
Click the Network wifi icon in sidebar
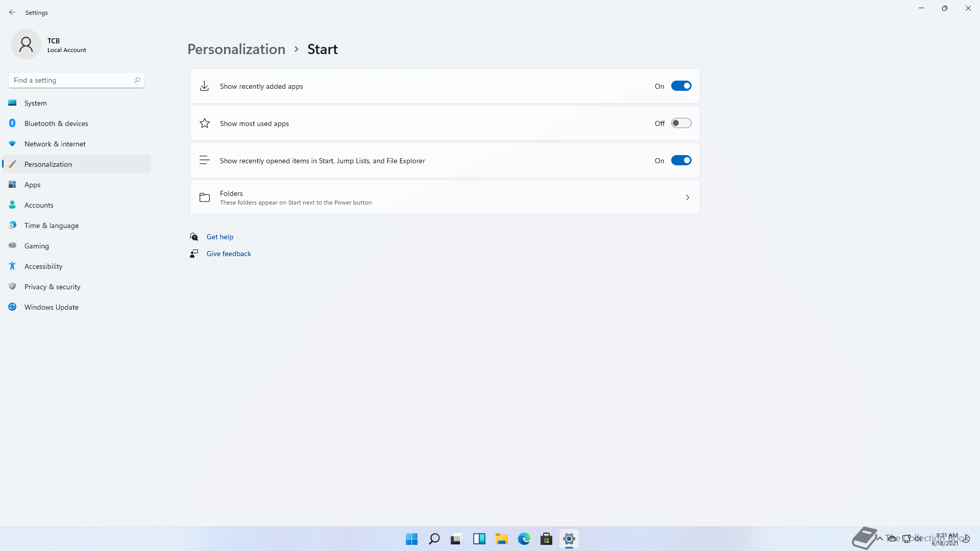12,144
